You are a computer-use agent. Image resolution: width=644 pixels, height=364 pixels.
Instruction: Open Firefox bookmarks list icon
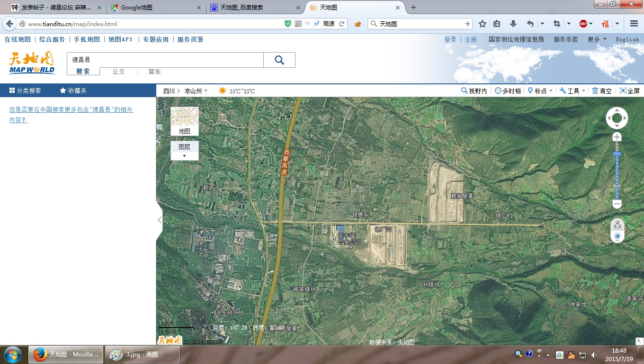click(497, 24)
